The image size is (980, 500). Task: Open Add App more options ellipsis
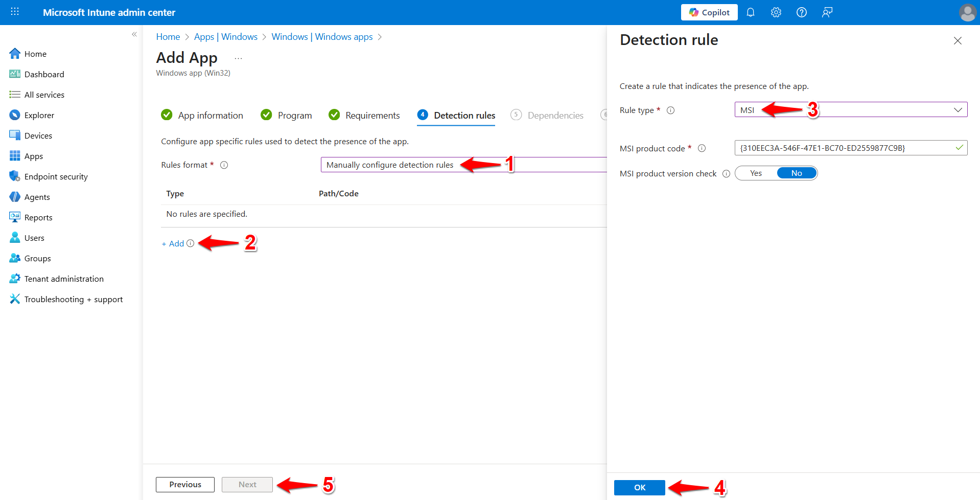238,59
